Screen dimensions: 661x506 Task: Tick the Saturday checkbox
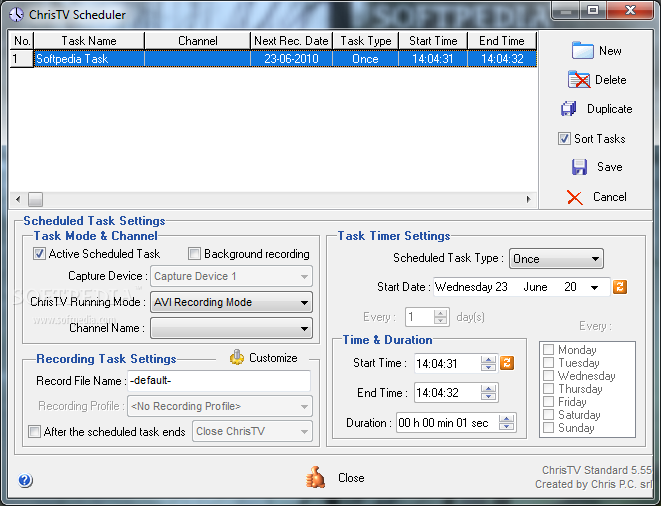(x=548, y=414)
